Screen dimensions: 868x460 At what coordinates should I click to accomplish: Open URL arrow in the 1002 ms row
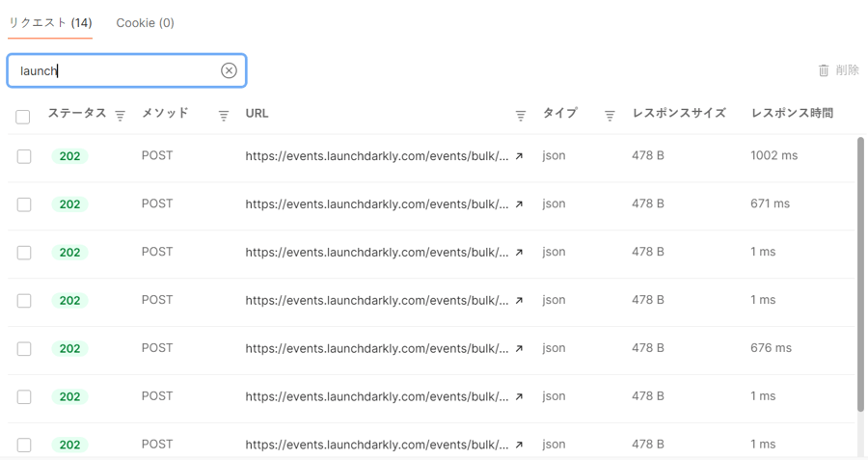519,156
